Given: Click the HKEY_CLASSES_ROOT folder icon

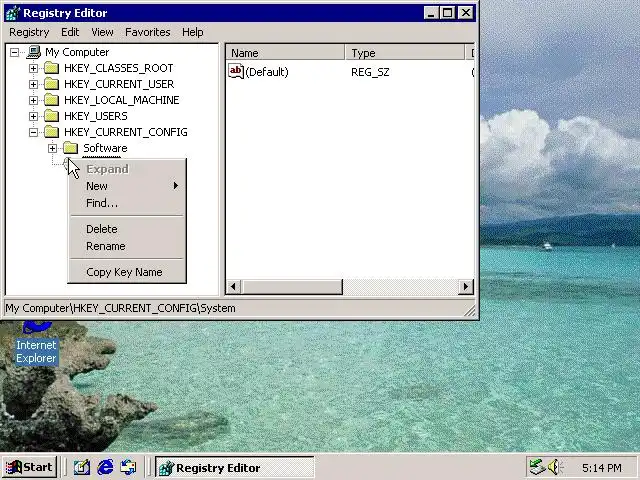Looking at the screenshot, I should coord(51,68).
